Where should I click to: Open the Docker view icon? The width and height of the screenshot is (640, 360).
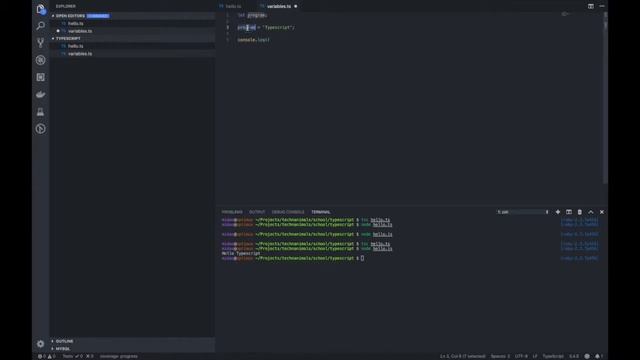click(40, 95)
